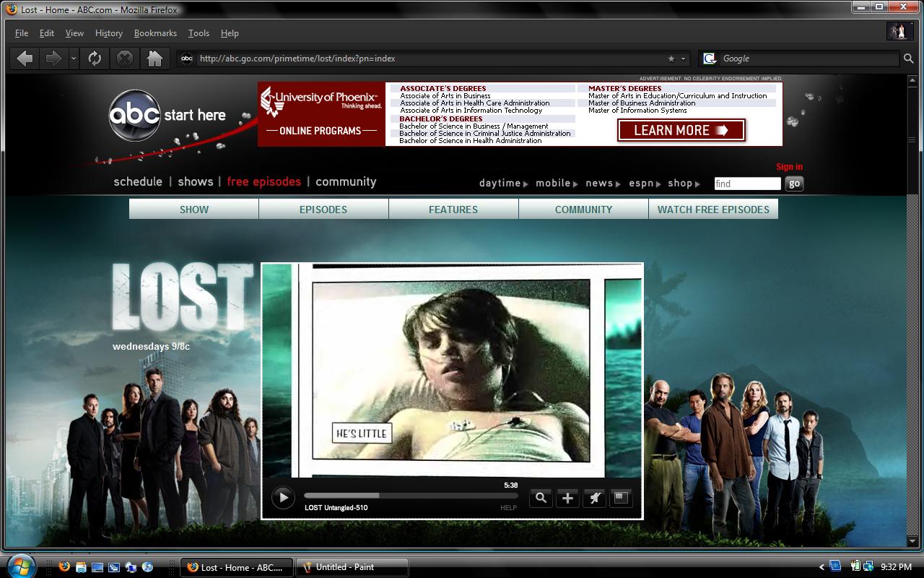Open the community navigation link
The height and width of the screenshot is (578, 924).
coord(346,182)
